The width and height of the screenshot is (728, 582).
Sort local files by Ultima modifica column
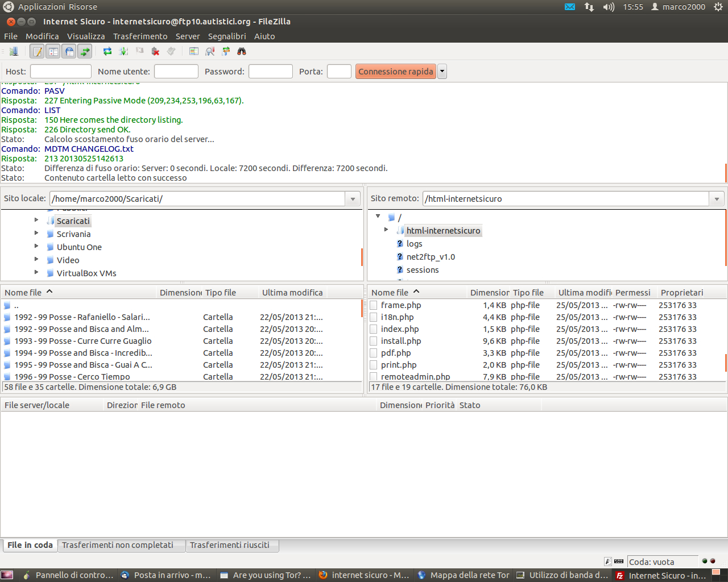[292, 293]
